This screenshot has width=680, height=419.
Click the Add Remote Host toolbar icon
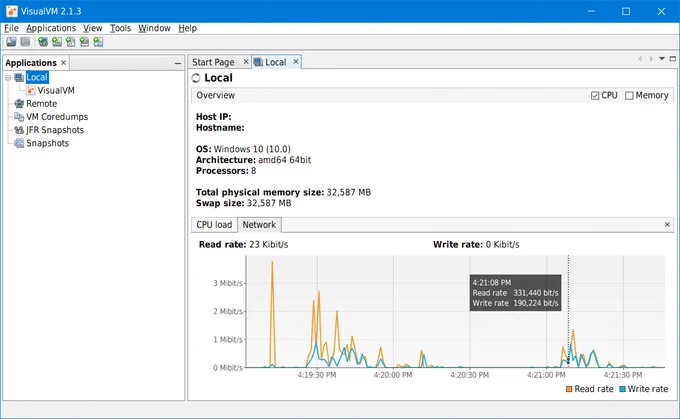click(57, 42)
